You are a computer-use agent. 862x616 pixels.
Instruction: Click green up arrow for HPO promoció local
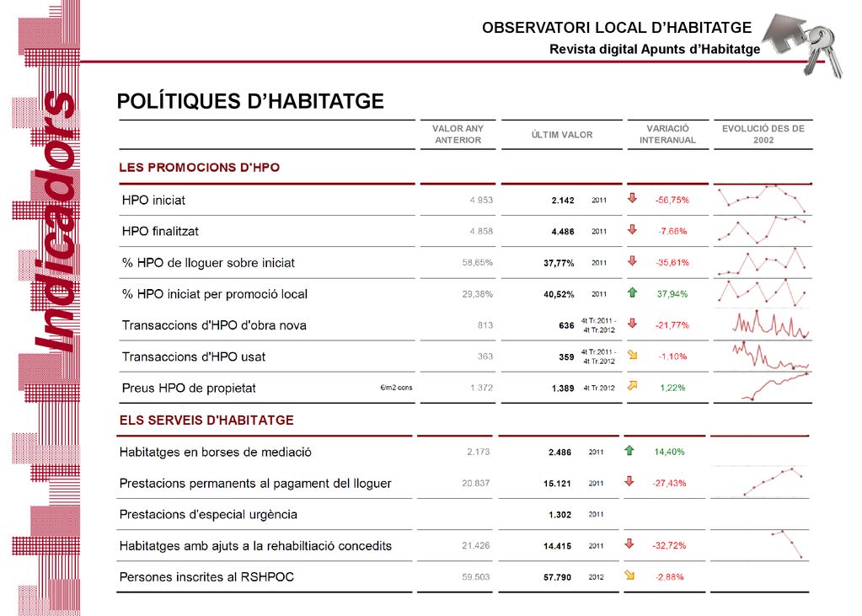point(632,292)
